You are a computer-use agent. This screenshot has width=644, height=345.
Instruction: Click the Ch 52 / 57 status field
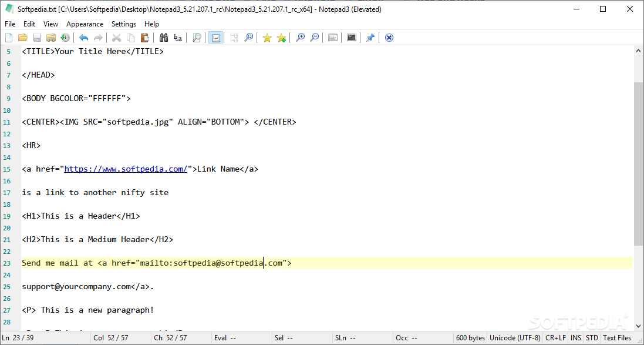click(181, 338)
